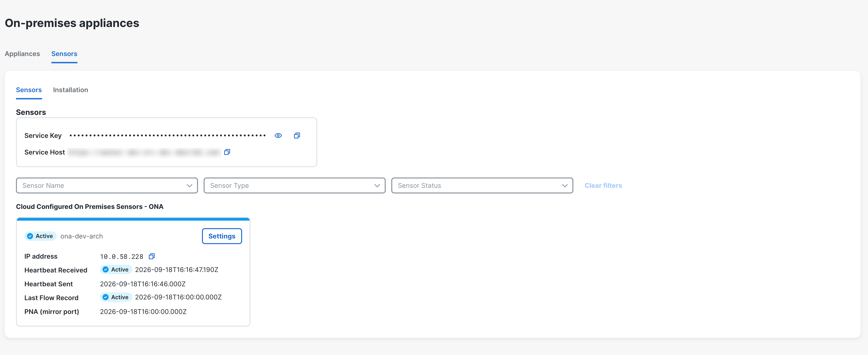Open the Sensor Name dropdown
The width and height of the screenshot is (868, 355).
pos(107,185)
